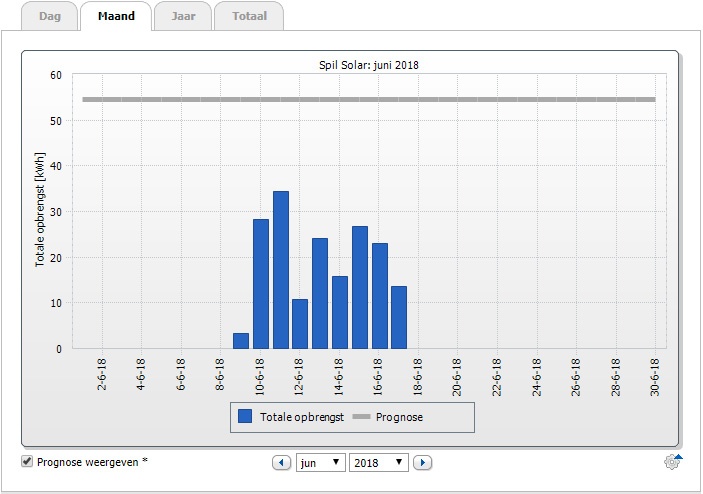The height and width of the screenshot is (494, 703).
Task: Uncheck Prognose weergeven checkbox
Action: (x=27, y=461)
